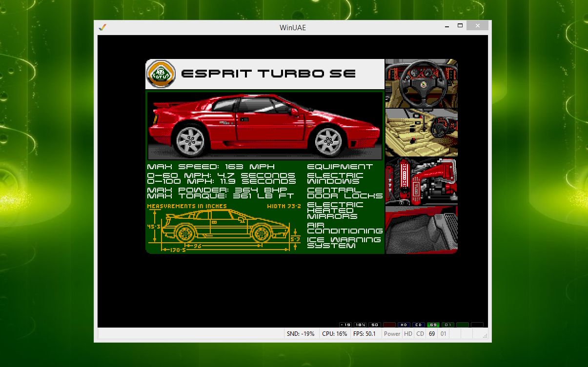Click the orange car measurements diagram
Viewport: 588px width, 367px height.
point(224,231)
